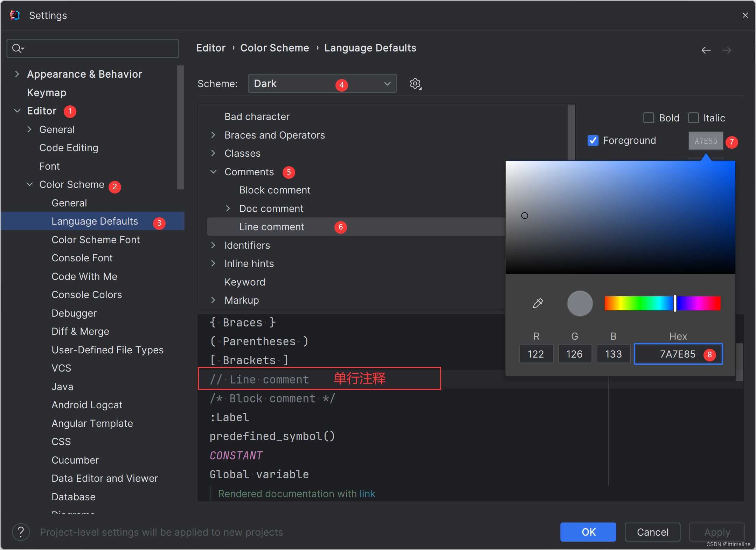
Task: Click the foreground color swatch 7A7E85
Action: 706,141
